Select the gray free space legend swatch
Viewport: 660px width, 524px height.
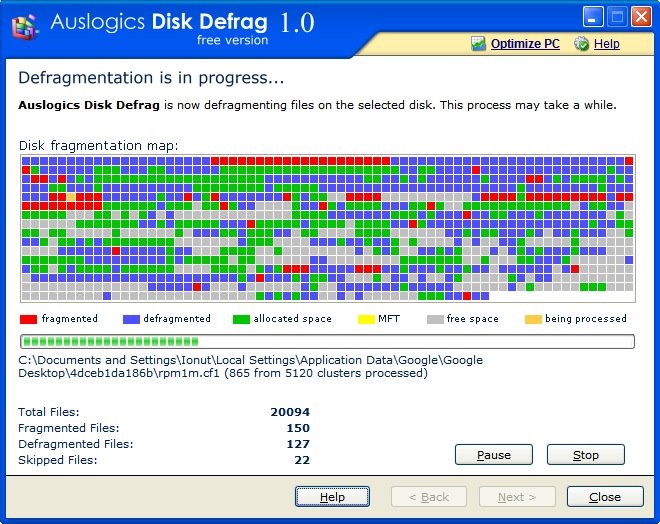pyautogui.click(x=434, y=319)
